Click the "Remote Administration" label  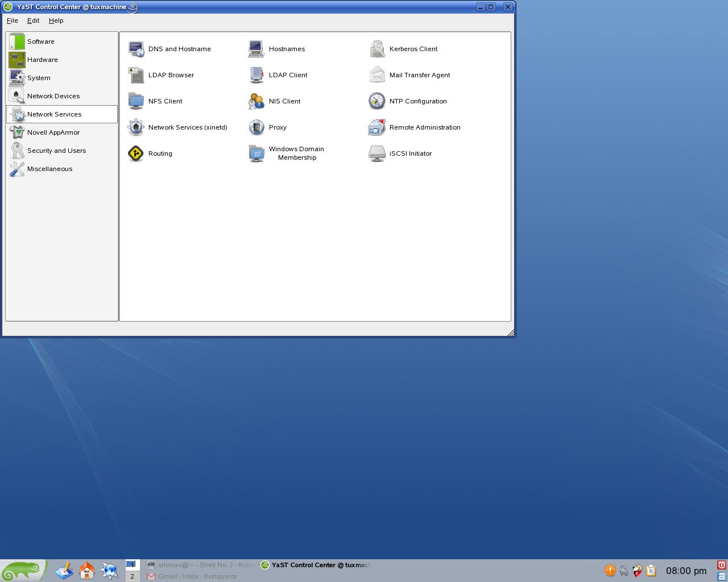pyautogui.click(x=425, y=127)
